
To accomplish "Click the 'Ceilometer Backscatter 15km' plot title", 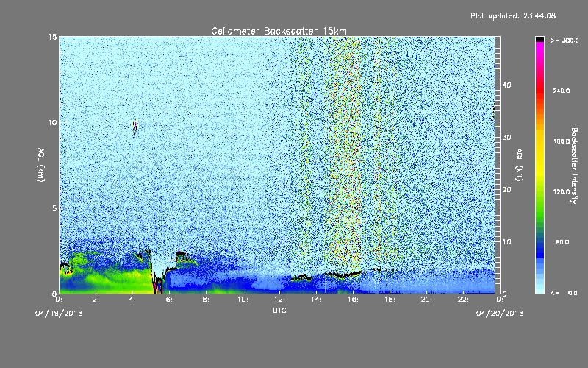I will click(279, 31).
